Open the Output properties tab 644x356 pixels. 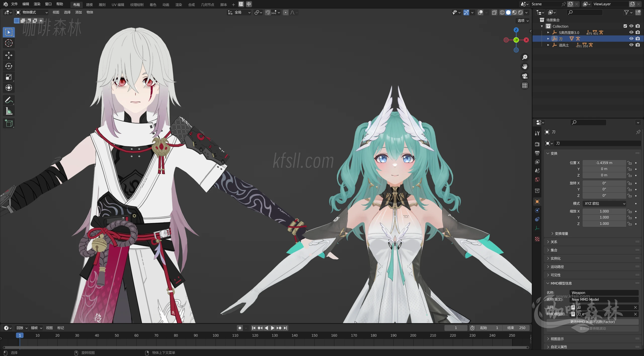[537, 153]
